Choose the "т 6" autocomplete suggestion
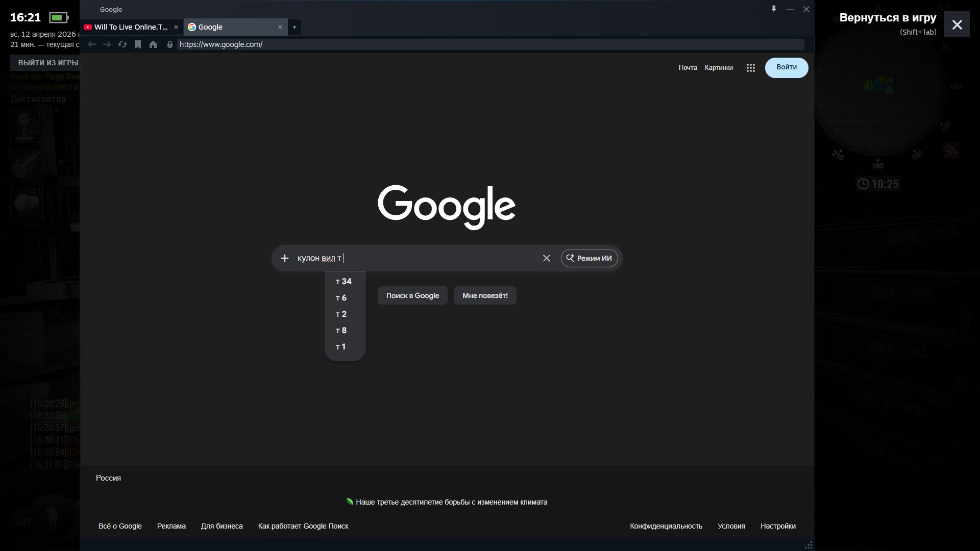The height and width of the screenshot is (551, 980). click(x=341, y=298)
